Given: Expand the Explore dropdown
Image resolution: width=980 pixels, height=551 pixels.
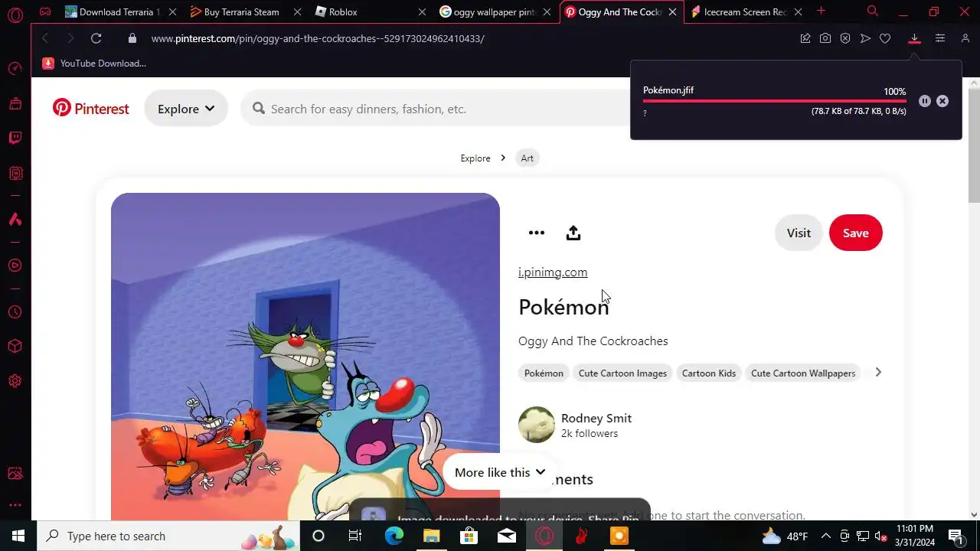Looking at the screenshot, I should (x=186, y=109).
